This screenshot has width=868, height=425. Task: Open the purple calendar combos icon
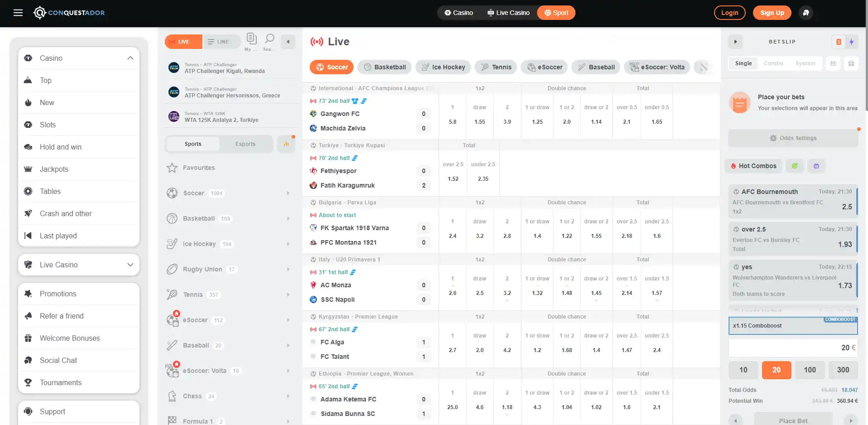pyautogui.click(x=816, y=166)
